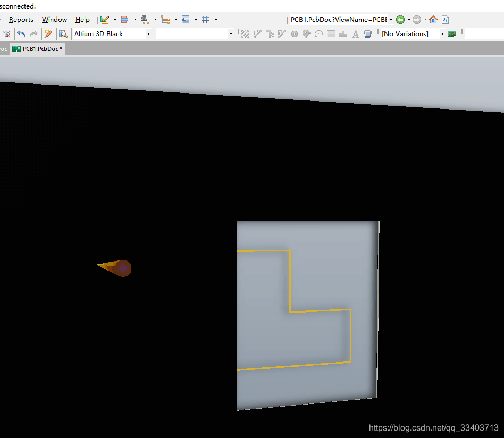Expand the arrow next to ruler-pencil icon
504x438 pixels.
point(115,20)
